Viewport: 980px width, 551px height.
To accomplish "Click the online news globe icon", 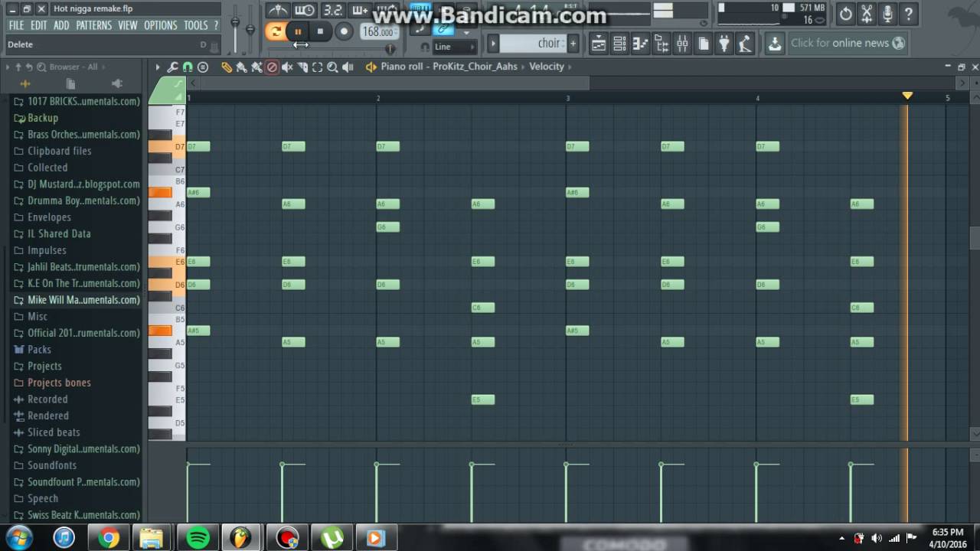I will (899, 43).
